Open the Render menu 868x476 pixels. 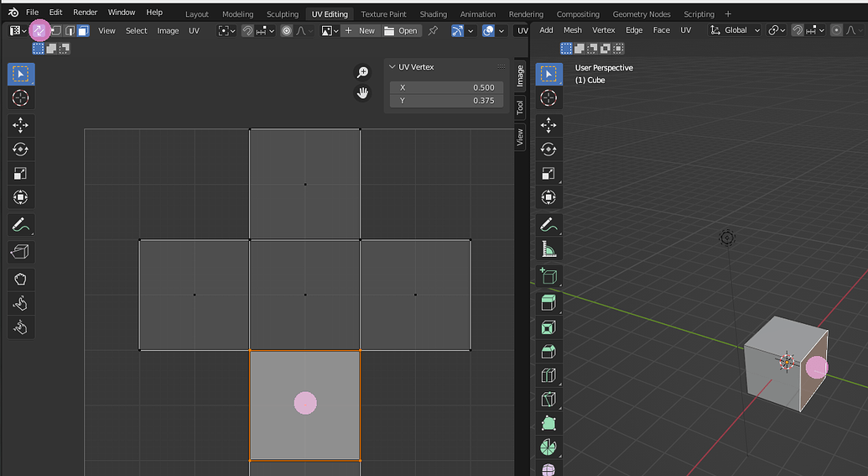[x=85, y=13]
